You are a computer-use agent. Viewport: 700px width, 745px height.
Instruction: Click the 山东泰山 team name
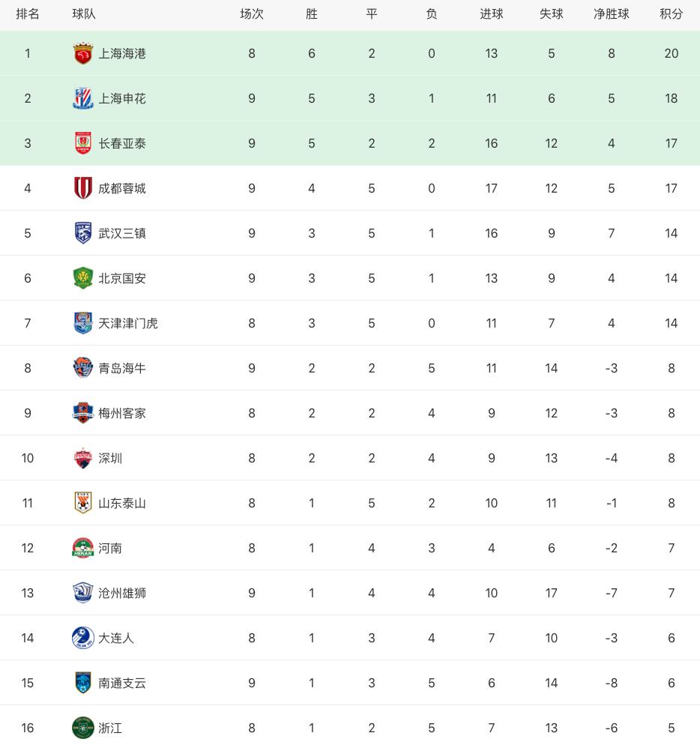pyautogui.click(x=122, y=503)
